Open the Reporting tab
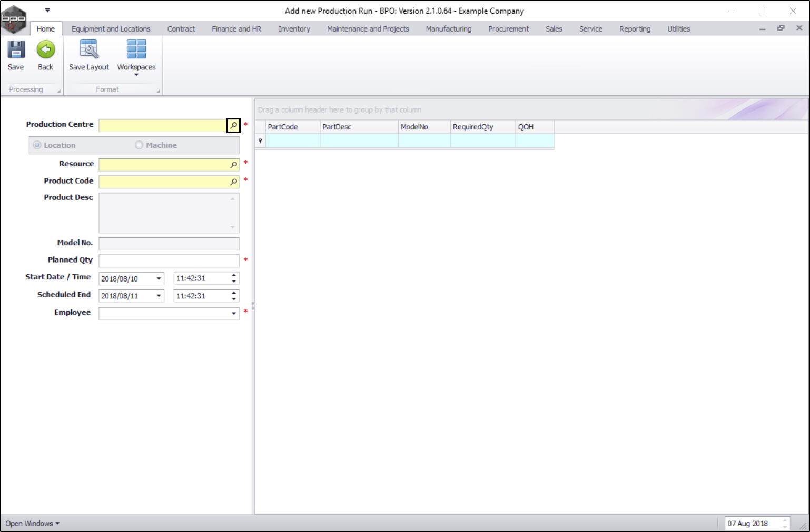This screenshot has width=810, height=532. click(635, 29)
